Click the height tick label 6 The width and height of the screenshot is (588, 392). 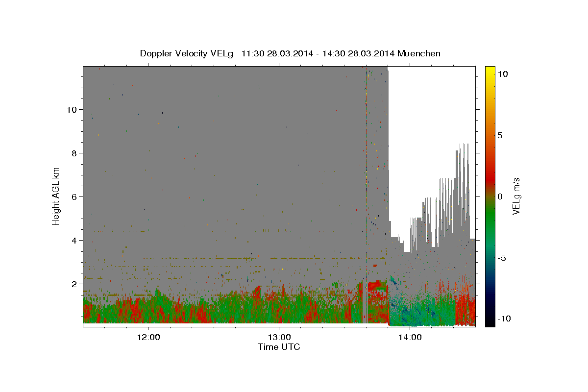73,196
